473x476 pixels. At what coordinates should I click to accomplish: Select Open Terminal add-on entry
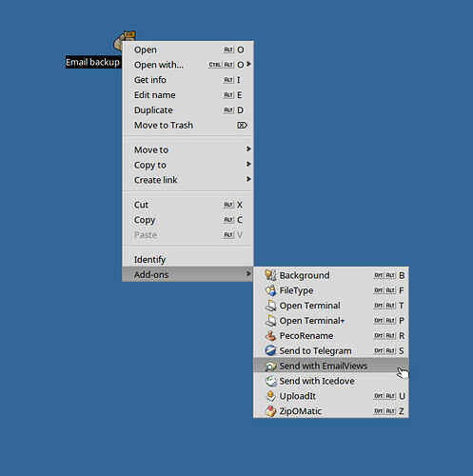coord(331,306)
